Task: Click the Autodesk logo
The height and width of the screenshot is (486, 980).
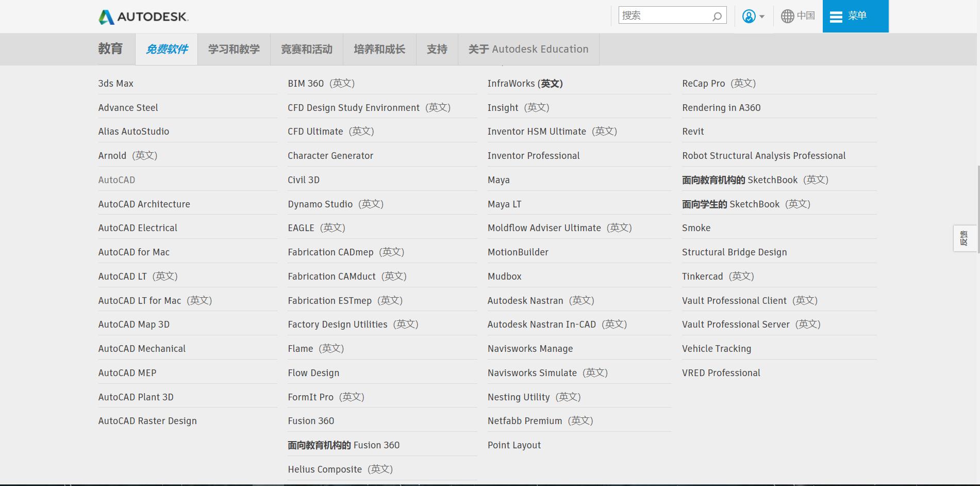Action: click(x=143, y=15)
